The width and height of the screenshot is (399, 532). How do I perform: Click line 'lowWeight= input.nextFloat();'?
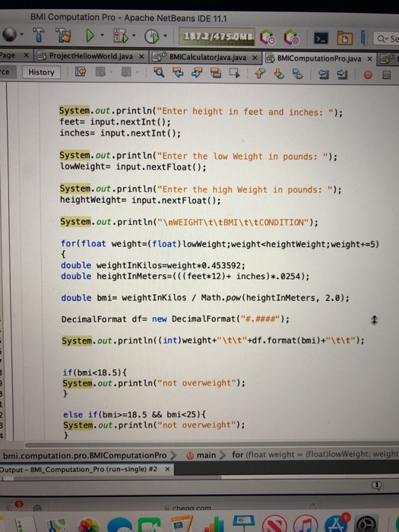click(x=133, y=167)
